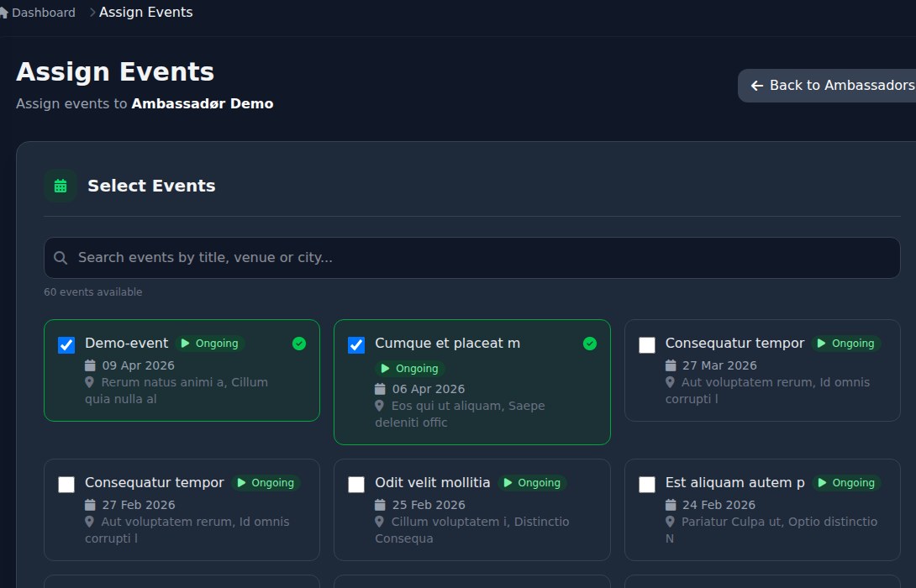
Task: Click the 60 events available count text
Action: pos(93,292)
